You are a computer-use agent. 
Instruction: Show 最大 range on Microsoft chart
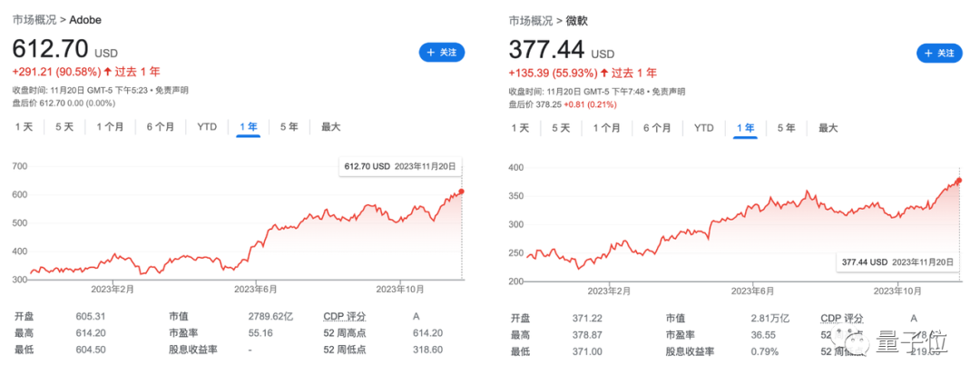click(x=828, y=127)
